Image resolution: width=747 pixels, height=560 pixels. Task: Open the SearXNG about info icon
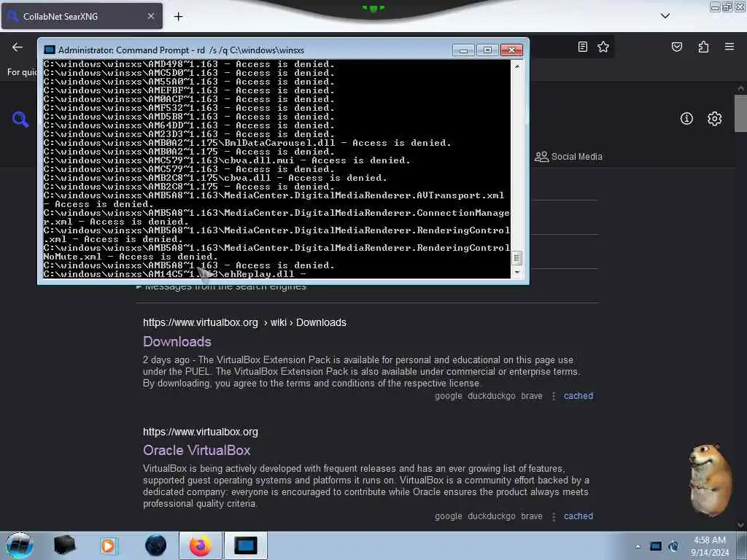pyautogui.click(x=686, y=119)
